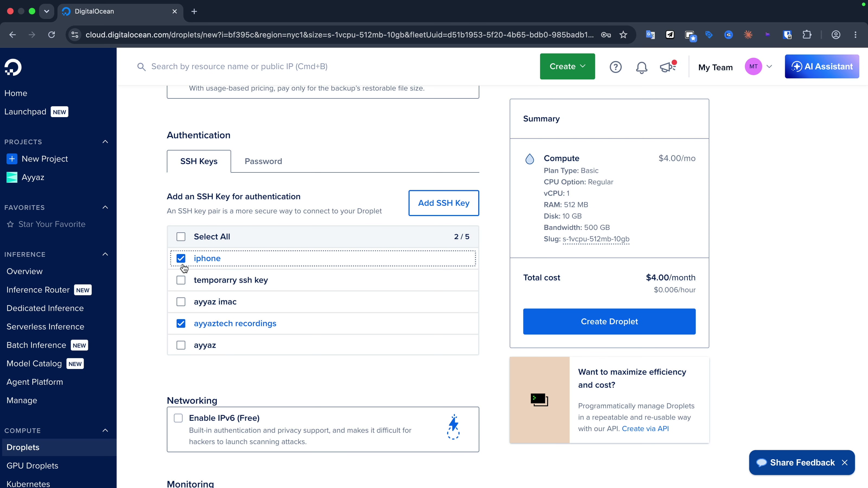The height and width of the screenshot is (488, 868).
Task: Collapse the COMPUTE sidebar section
Action: 105,431
